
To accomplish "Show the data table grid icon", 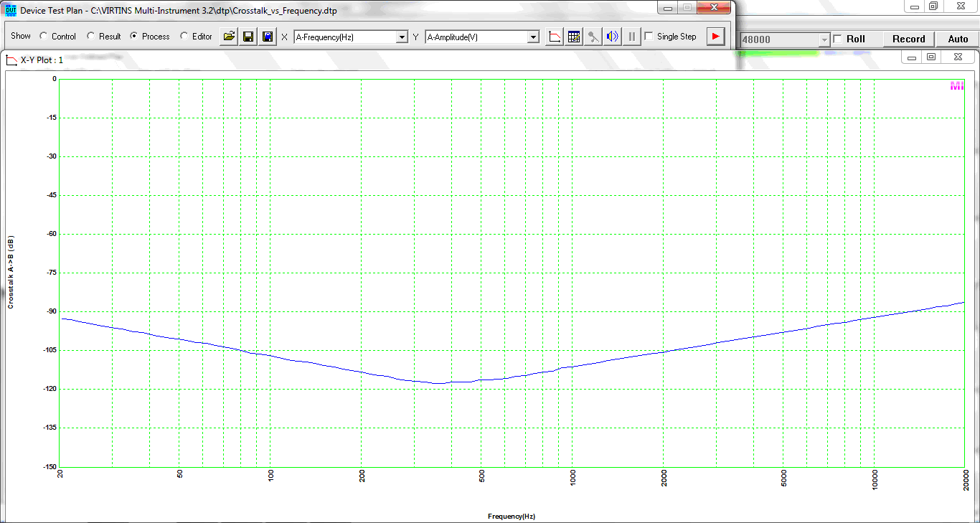I will [x=574, y=37].
